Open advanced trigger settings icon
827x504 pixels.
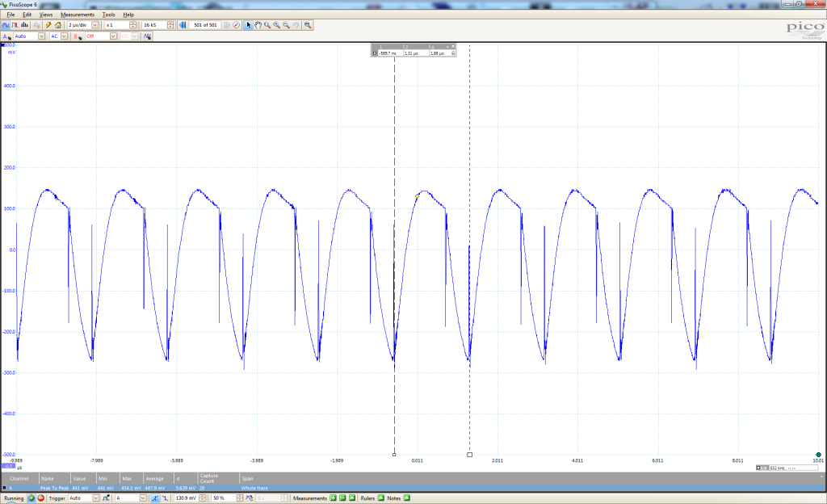(107, 498)
